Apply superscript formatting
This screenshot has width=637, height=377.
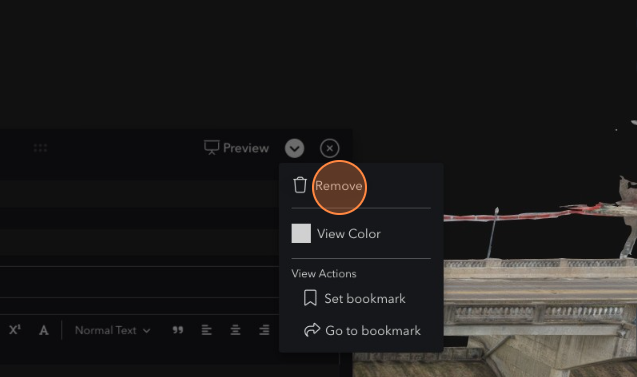click(15, 329)
